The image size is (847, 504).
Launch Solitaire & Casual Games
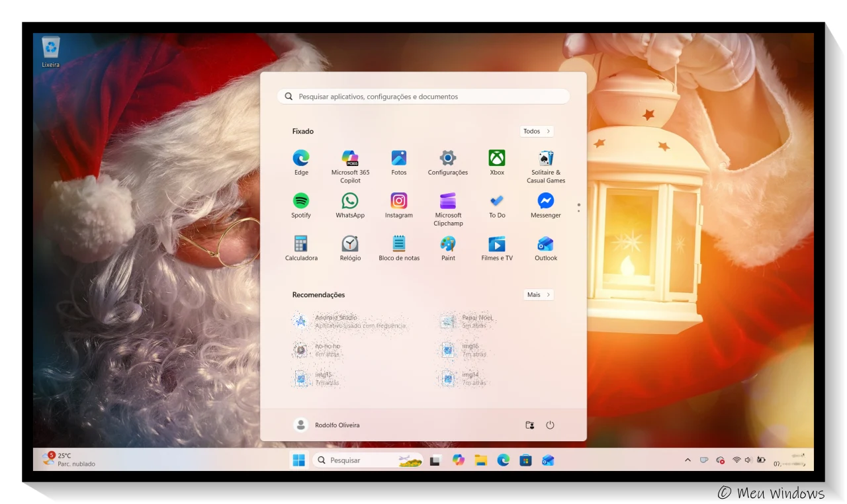click(545, 158)
